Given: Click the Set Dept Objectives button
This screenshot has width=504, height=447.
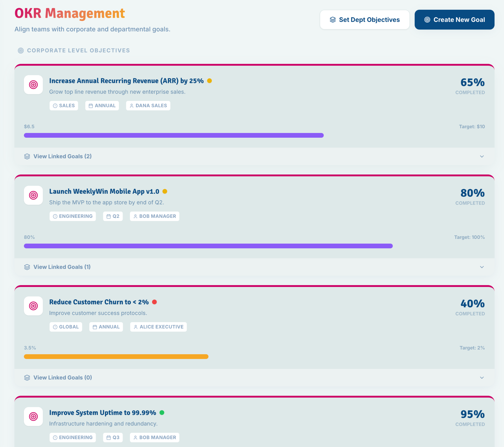Looking at the screenshot, I should 365,20.
